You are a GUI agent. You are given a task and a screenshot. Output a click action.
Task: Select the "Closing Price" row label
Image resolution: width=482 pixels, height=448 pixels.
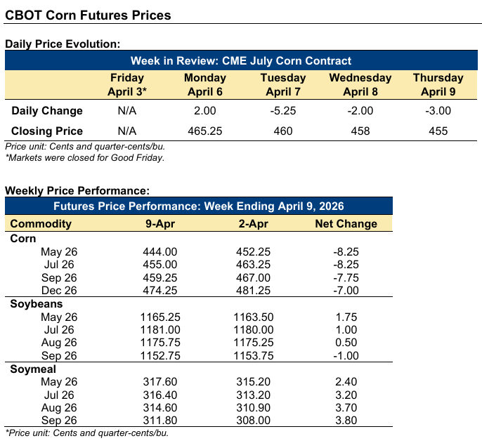click(x=47, y=131)
